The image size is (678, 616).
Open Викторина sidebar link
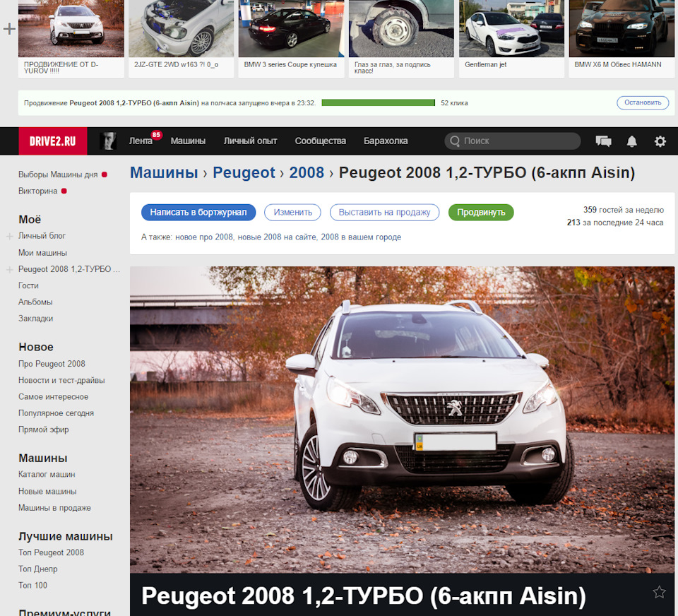pyautogui.click(x=37, y=191)
